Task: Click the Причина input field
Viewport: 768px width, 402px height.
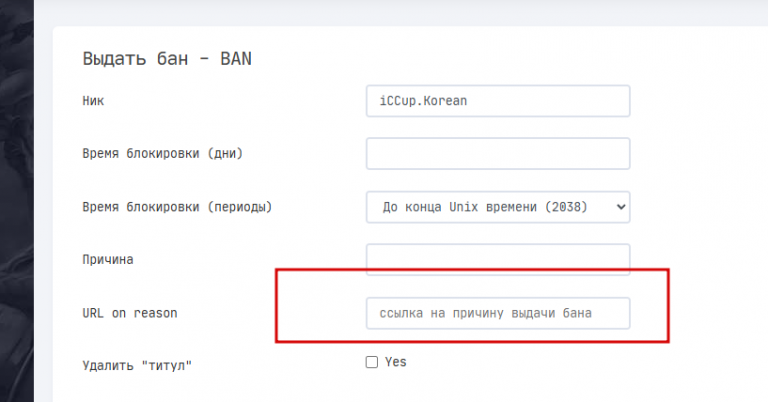Action: click(498, 260)
